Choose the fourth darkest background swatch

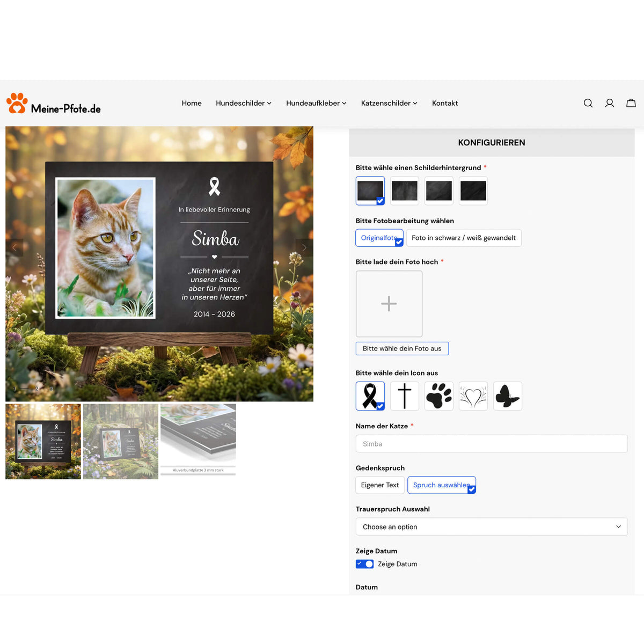[473, 191]
